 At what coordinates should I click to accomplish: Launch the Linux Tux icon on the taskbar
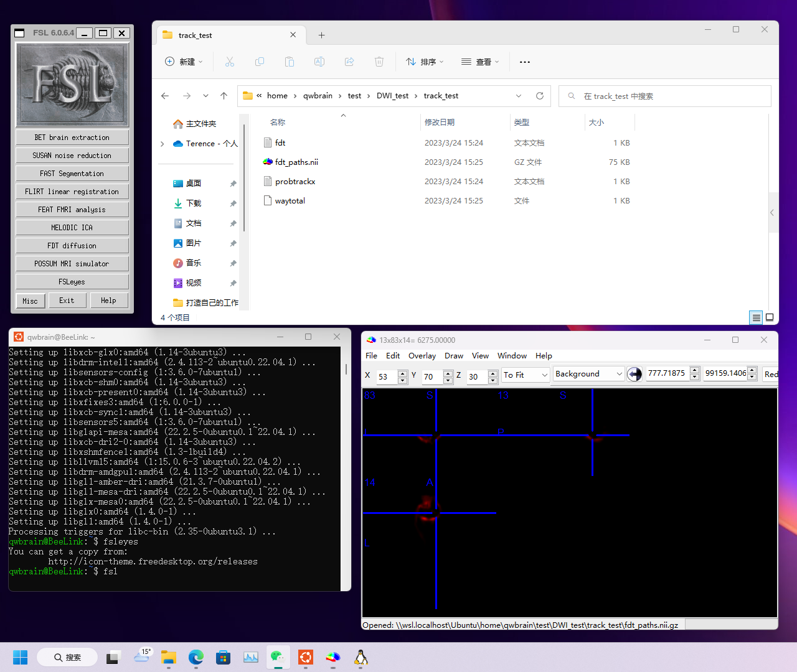(x=361, y=658)
